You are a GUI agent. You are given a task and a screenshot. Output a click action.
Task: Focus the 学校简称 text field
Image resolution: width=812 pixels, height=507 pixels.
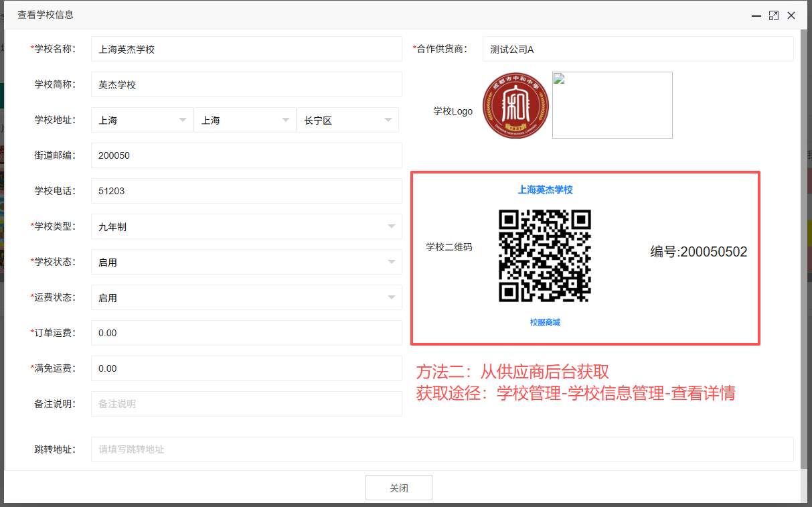(x=246, y=84)
